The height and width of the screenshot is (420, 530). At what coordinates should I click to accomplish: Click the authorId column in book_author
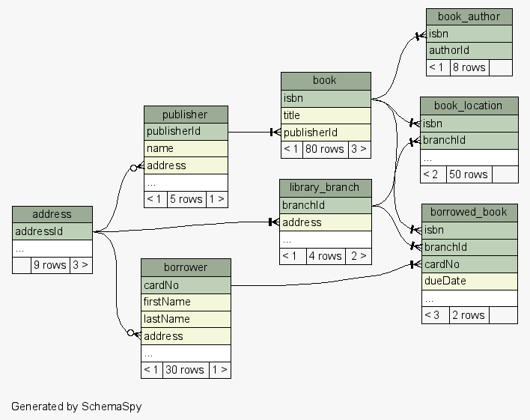pyautogui.click(x=469, y=50)
